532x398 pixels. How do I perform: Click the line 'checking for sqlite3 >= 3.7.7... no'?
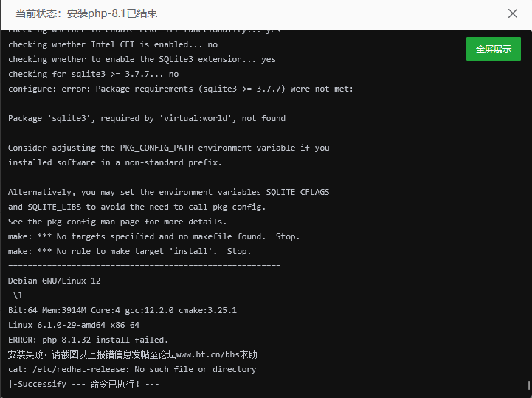tap(93, 74)
